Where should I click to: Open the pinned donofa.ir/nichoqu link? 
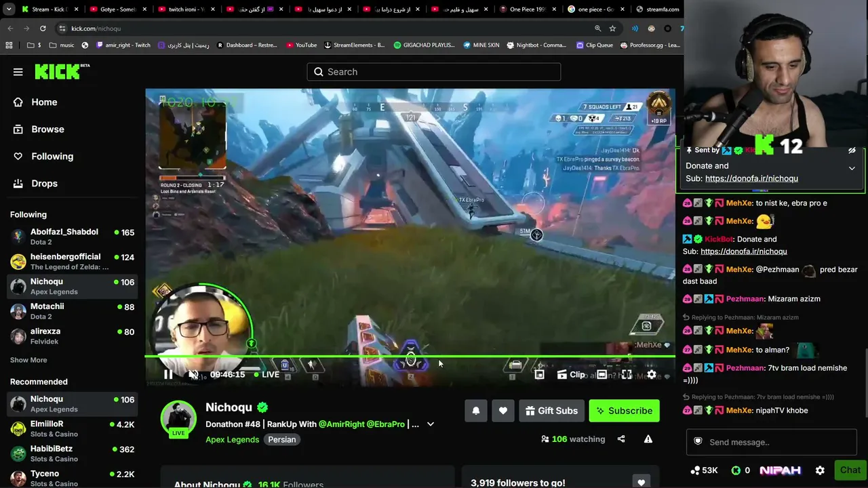751,178
